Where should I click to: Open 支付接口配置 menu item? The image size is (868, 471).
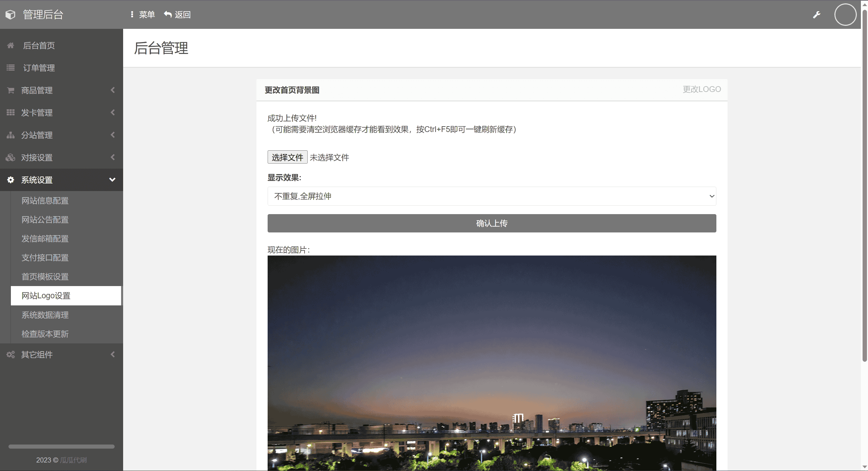click(x=45, y=258)
